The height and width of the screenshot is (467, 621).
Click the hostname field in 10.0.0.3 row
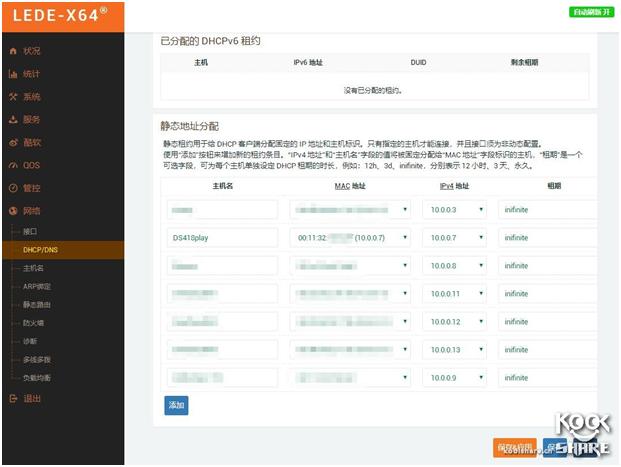pos(222,210)
